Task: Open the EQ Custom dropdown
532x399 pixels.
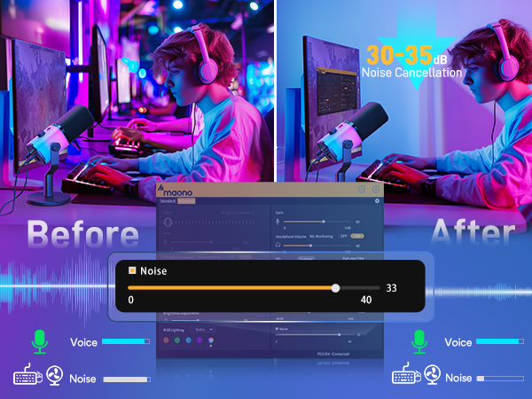Action: 306,259
